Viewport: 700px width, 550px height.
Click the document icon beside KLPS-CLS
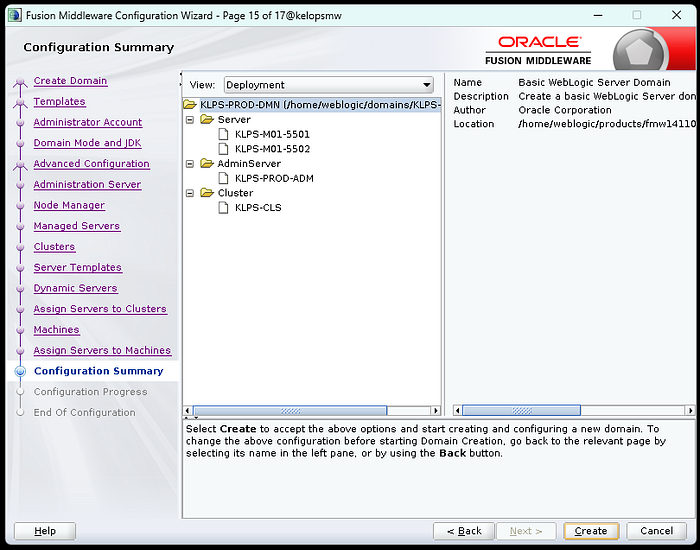pos(223,208)
